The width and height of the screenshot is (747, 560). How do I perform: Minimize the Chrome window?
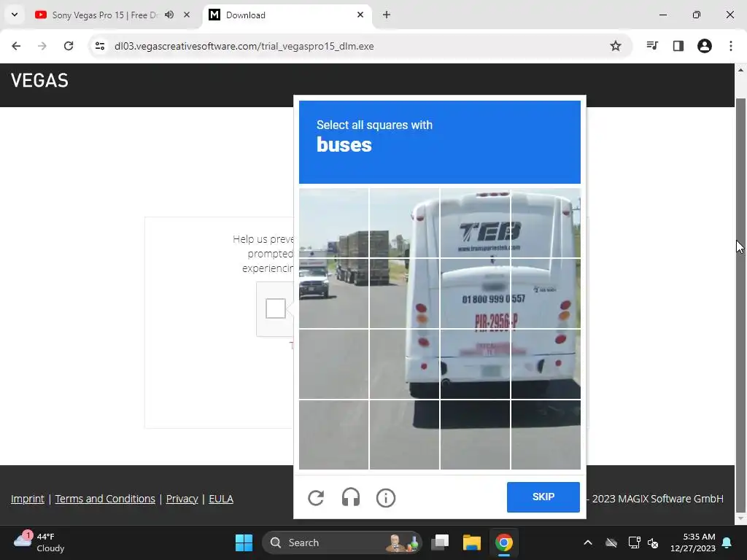[x=662, y=15]
